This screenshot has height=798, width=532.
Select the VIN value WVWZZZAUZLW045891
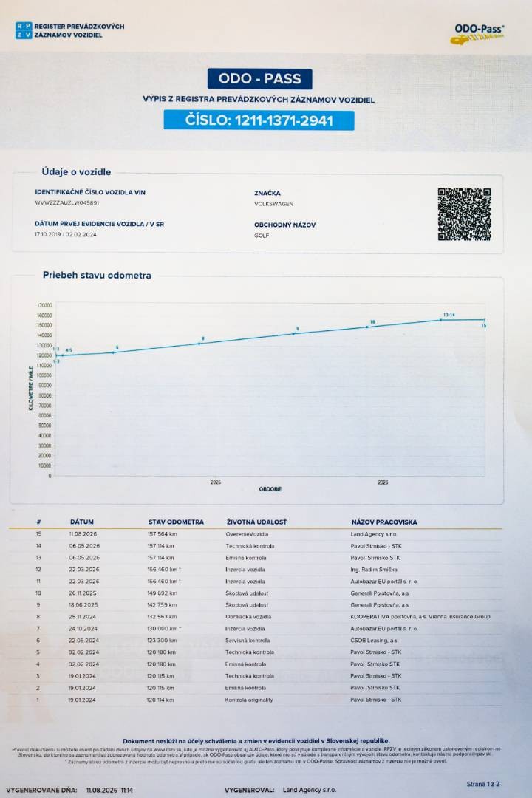point(66,202)
